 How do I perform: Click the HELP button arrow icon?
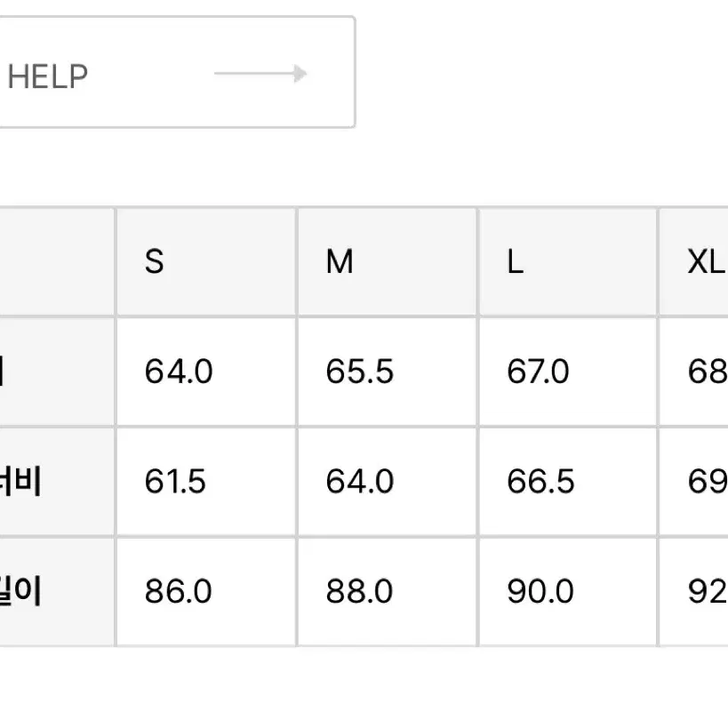(260, 74)
